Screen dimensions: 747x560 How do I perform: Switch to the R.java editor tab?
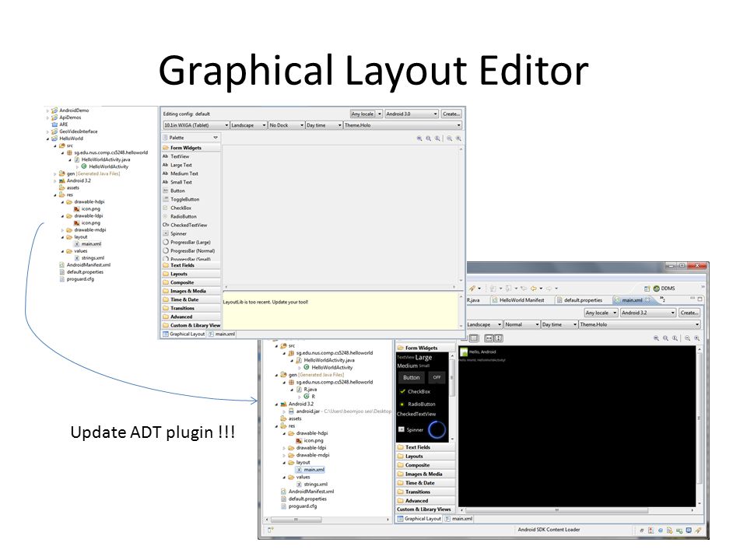(473, 300)
